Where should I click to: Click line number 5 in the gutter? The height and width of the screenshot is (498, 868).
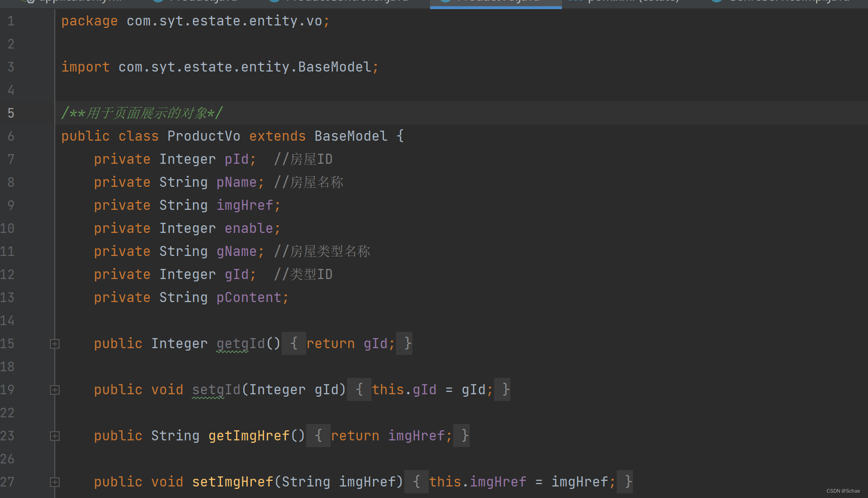pyautogui.click(x=11, y=113)
